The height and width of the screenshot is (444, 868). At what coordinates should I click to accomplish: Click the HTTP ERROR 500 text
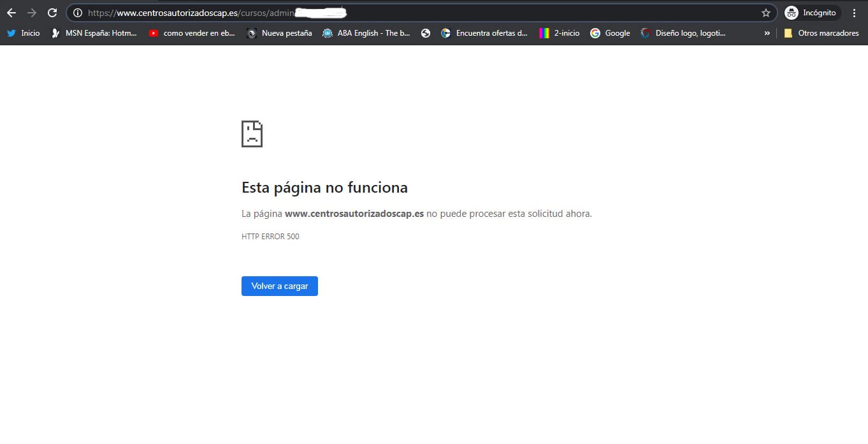coord(270,237)
